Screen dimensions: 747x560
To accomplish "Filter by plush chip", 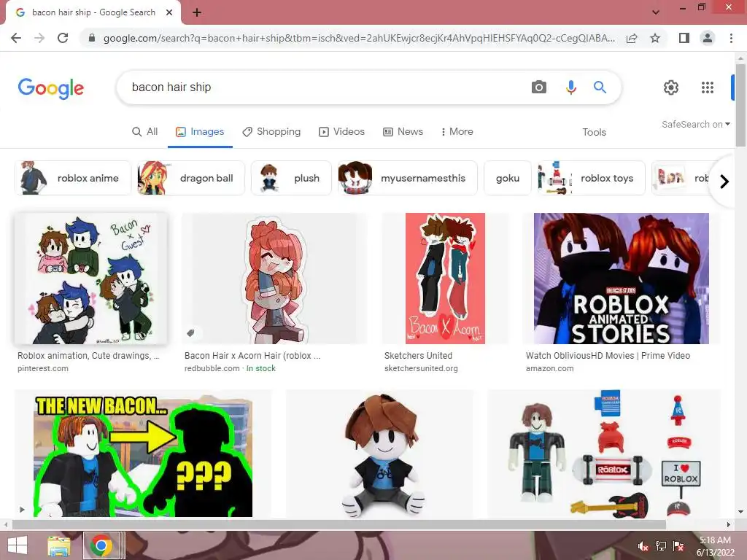I will [291, 178].
